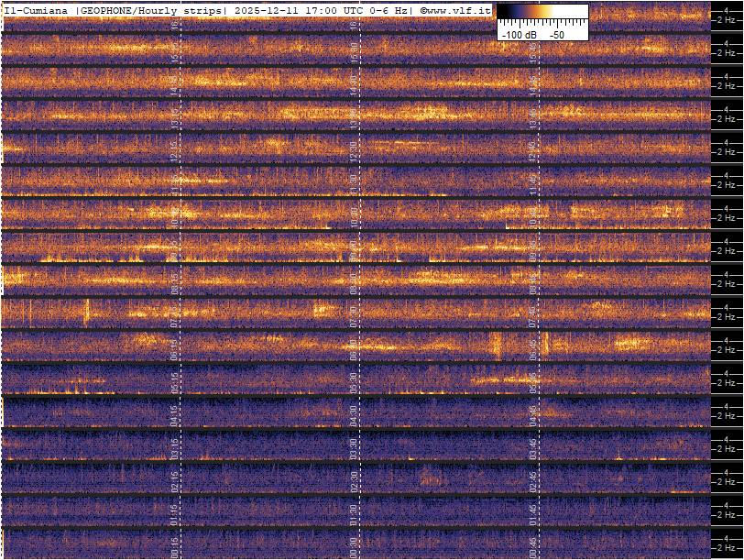This screenshot has width=744, height=560.
Task: Click the 2 Hz label on the top strip
Action: pos(729,20)
